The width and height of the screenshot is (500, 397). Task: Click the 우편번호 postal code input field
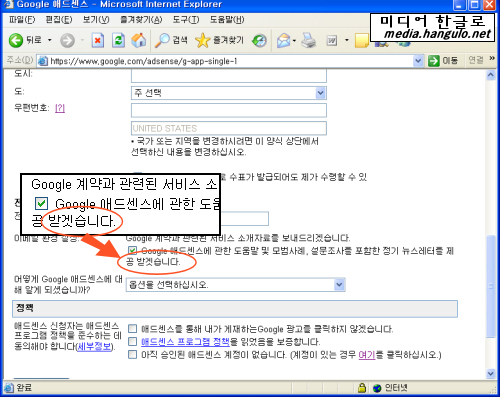(229, 110)
